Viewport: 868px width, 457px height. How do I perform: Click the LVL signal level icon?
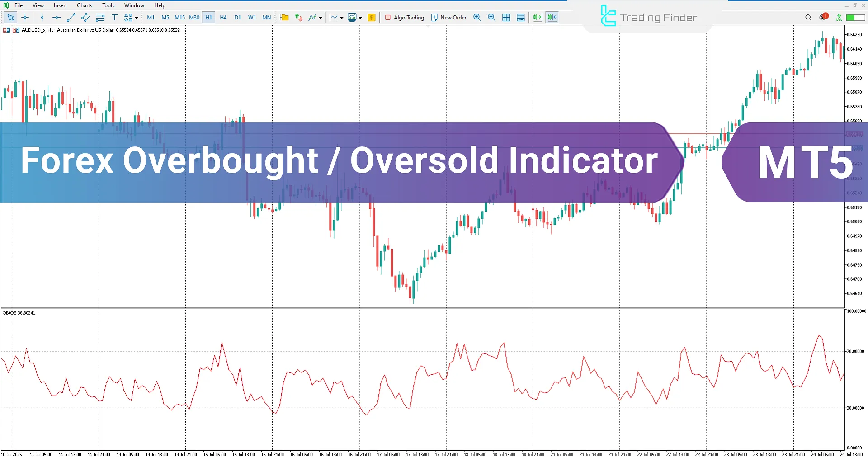tap(839, 18)
